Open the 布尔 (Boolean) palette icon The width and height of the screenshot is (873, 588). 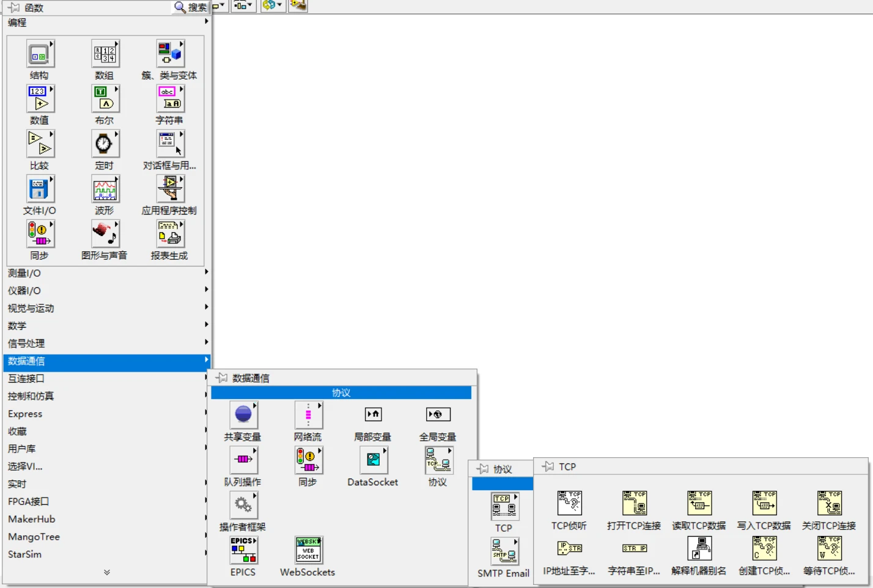[x=105, y=99]
